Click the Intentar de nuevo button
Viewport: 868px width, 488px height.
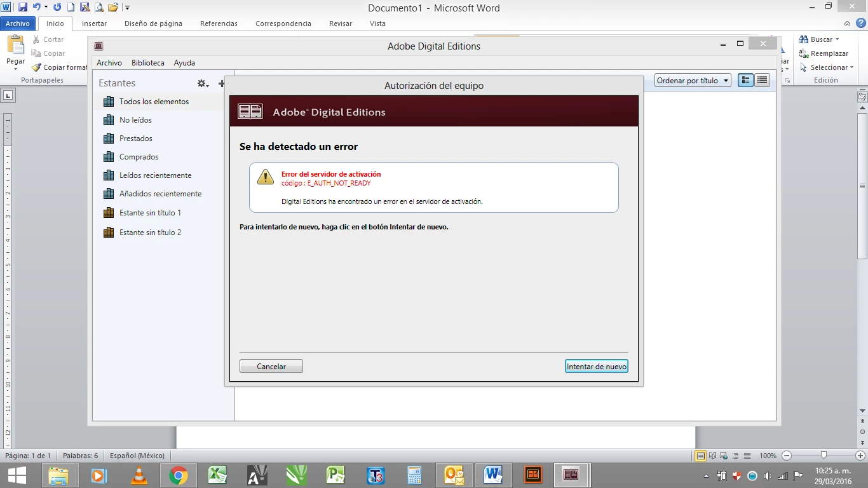coord(596,367)
